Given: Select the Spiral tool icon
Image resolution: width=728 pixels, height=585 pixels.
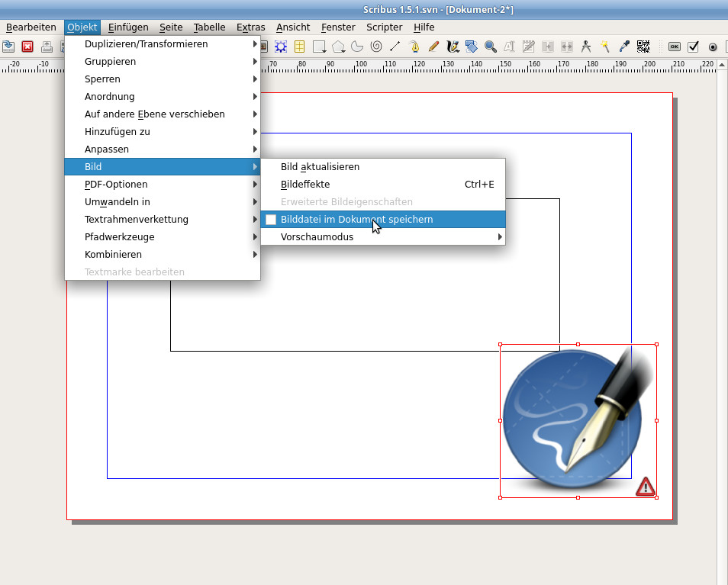Looking at the screenshot, I should pos(376,47).
